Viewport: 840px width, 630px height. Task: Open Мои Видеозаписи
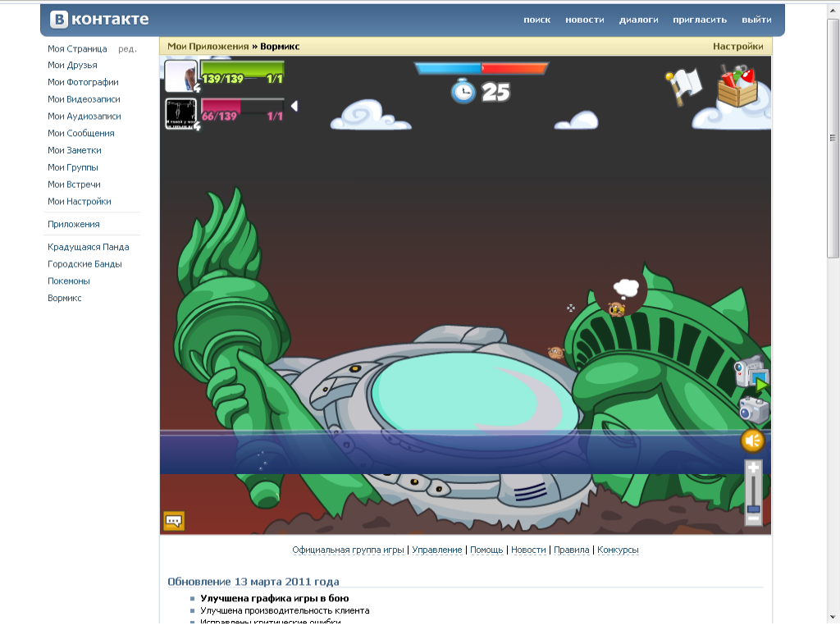point(84,99)
